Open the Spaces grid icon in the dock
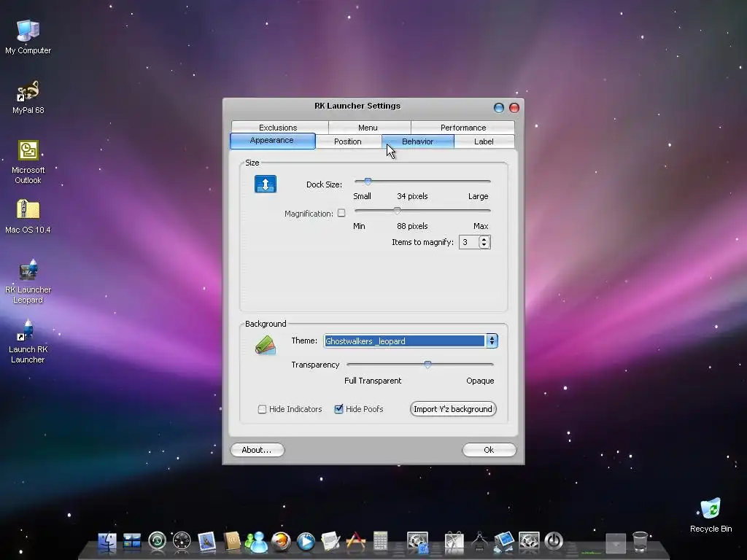This screenshot has height=560, width=747. click(132, 542)
